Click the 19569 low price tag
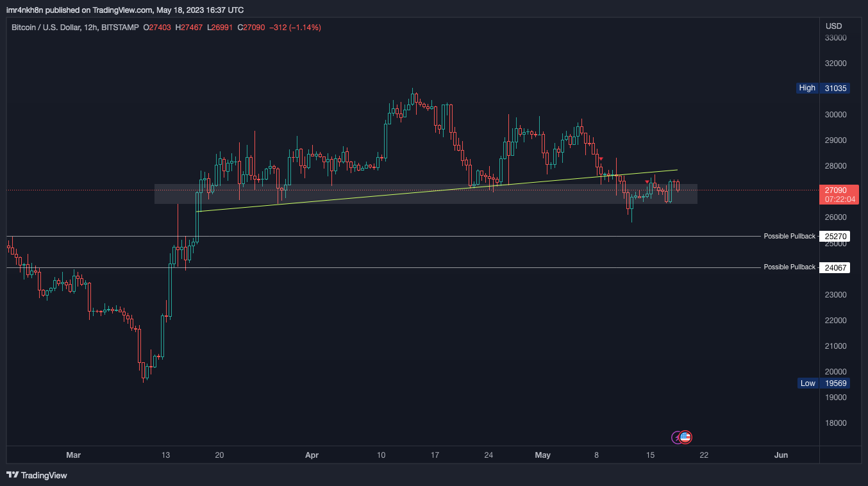 click(x=835, y=383)
